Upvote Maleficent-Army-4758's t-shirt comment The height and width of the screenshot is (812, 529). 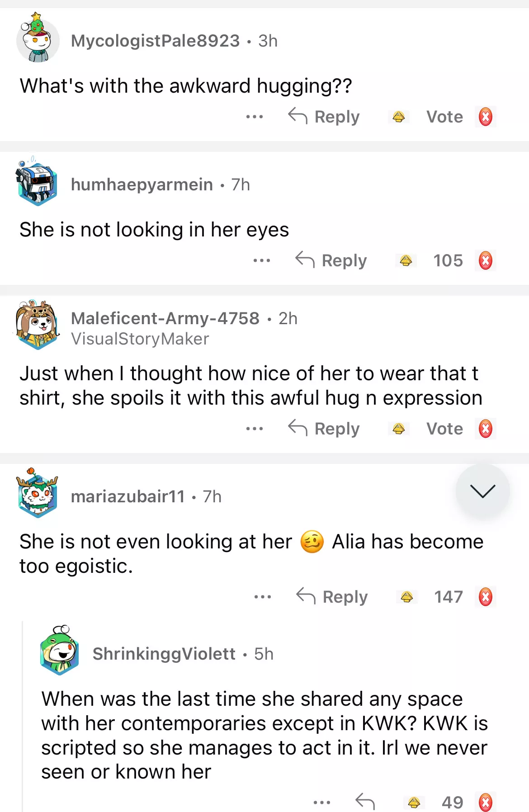click(399, 429)
